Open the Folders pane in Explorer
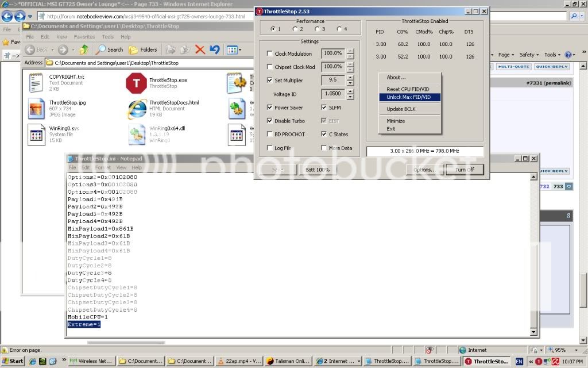Image resolution: width=588 pixels, height=368 pixels. [142, 49]
